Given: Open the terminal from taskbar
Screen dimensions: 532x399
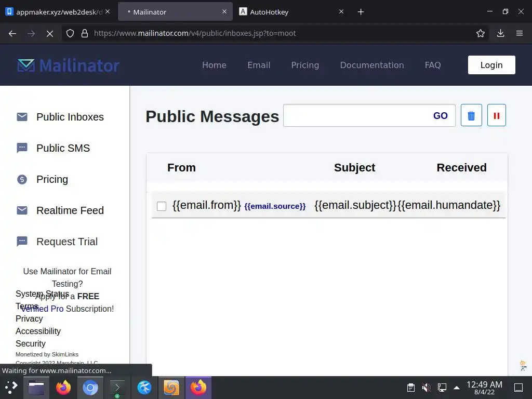Looking at the screenshot, I should pyautogui.click(x=117, y=388).
